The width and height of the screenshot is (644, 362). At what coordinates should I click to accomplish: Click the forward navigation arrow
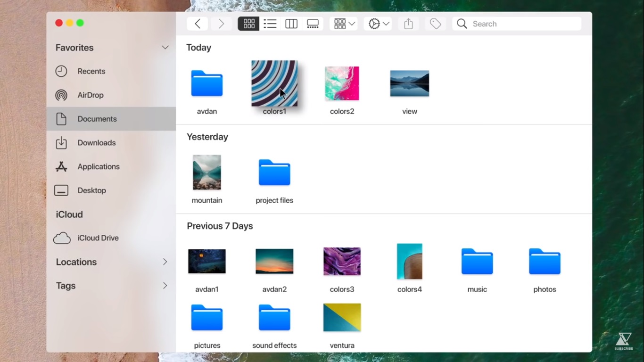(221, 24)
